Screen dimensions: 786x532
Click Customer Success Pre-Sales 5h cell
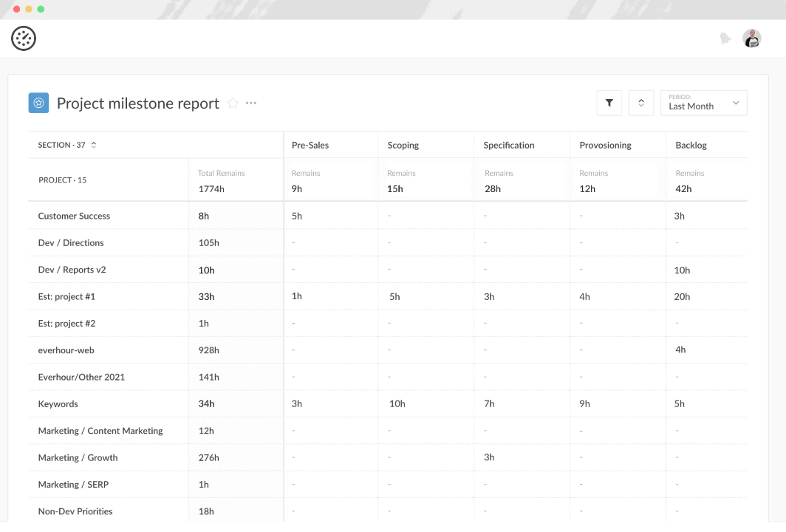297,216
